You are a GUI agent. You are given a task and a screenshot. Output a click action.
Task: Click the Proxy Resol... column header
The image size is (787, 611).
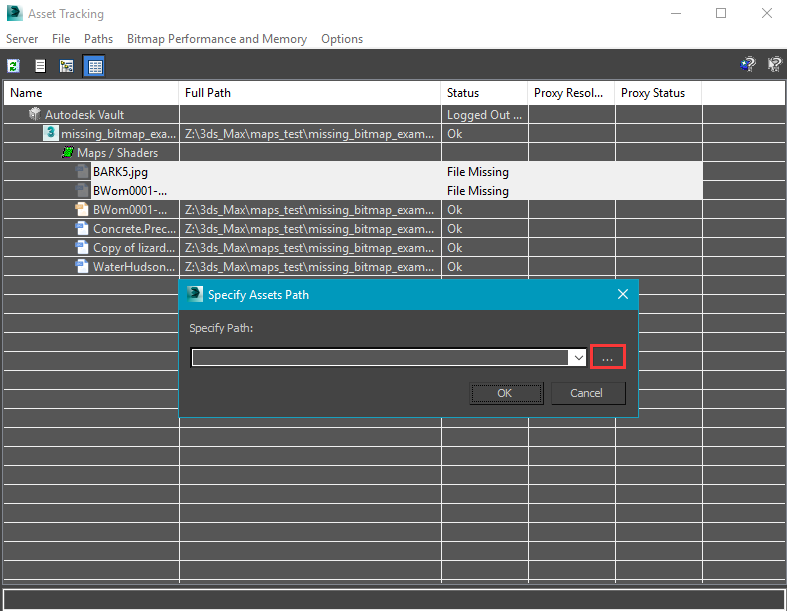[x=571, y=93]
